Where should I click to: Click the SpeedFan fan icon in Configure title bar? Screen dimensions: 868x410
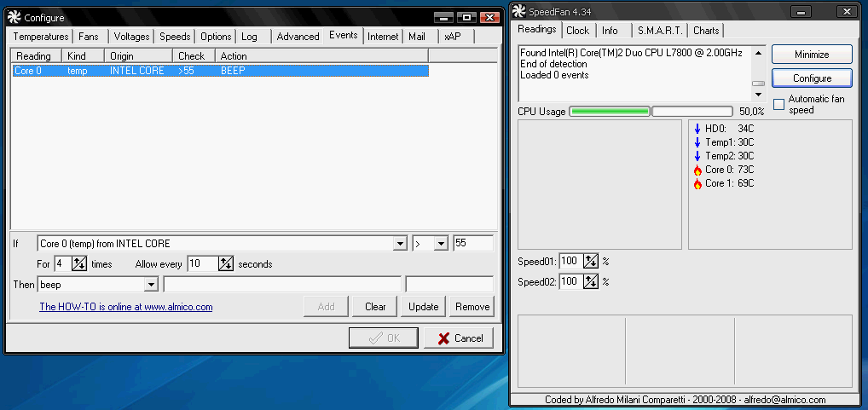point(14,18)
